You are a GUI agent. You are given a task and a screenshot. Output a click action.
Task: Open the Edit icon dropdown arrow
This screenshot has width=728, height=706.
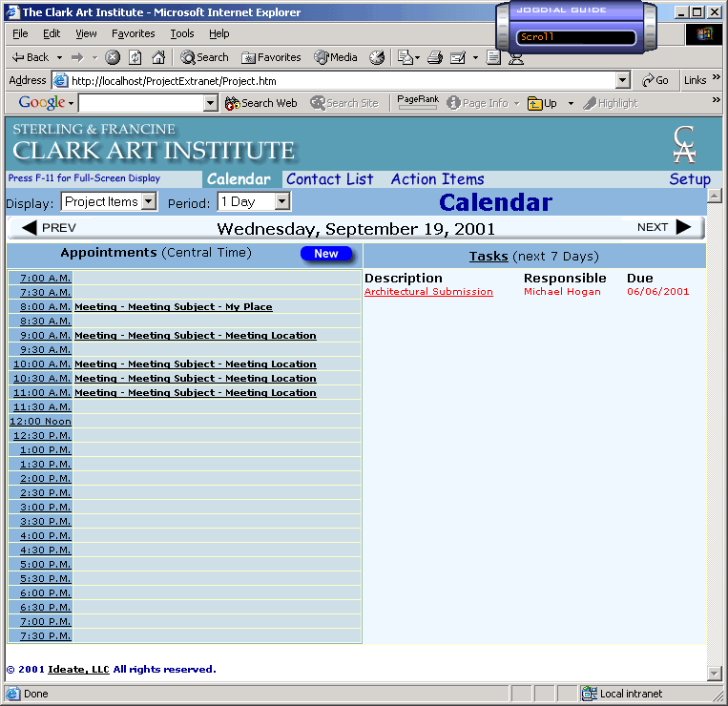[475, 57]
